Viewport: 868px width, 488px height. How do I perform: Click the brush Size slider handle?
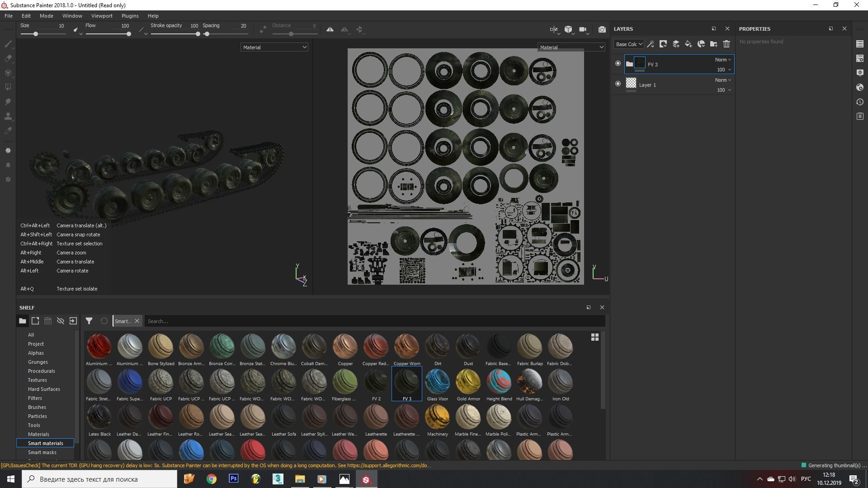[x=36, y=34]
